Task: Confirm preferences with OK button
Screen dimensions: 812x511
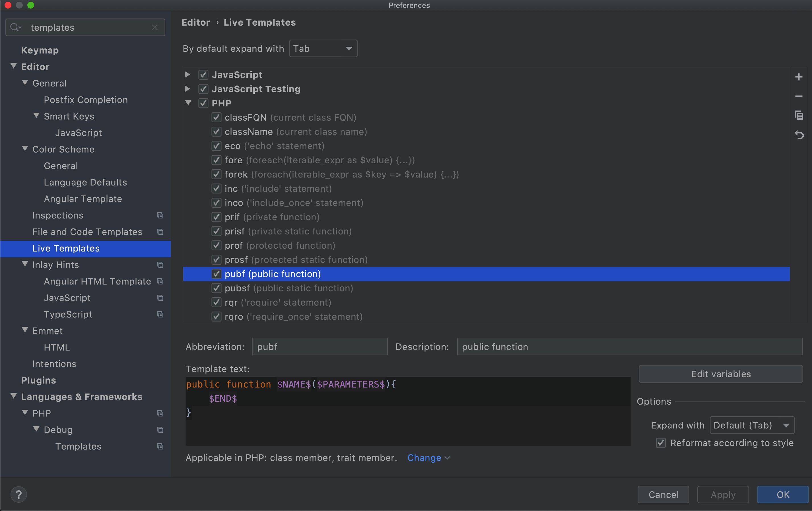Action: tap(783, 494)
